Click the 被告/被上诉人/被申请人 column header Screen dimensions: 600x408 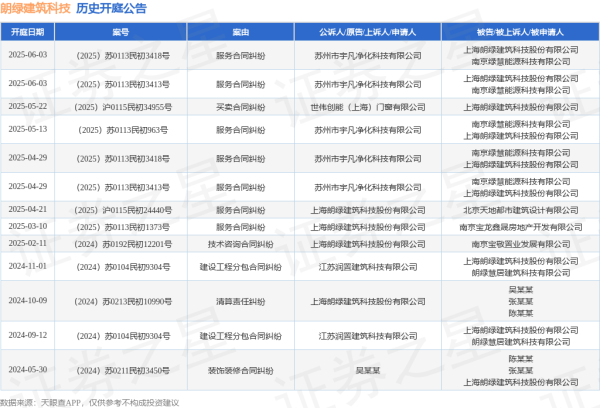click(520, 32)
